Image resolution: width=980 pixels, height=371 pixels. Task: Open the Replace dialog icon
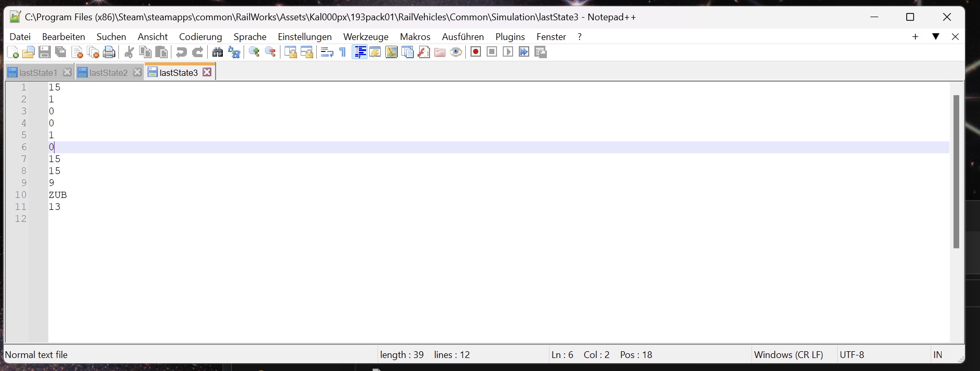pyautogui.click(x=234, y=52)
